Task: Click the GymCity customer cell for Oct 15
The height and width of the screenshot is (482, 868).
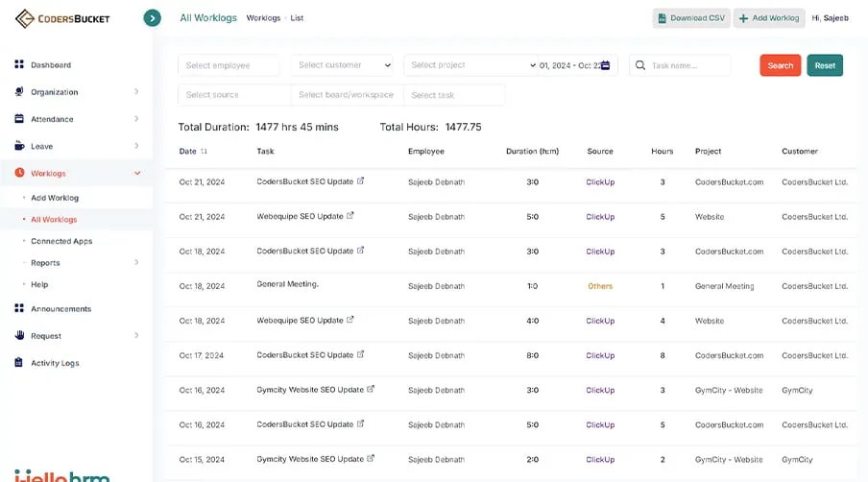Action: click(x=797, y=459)
